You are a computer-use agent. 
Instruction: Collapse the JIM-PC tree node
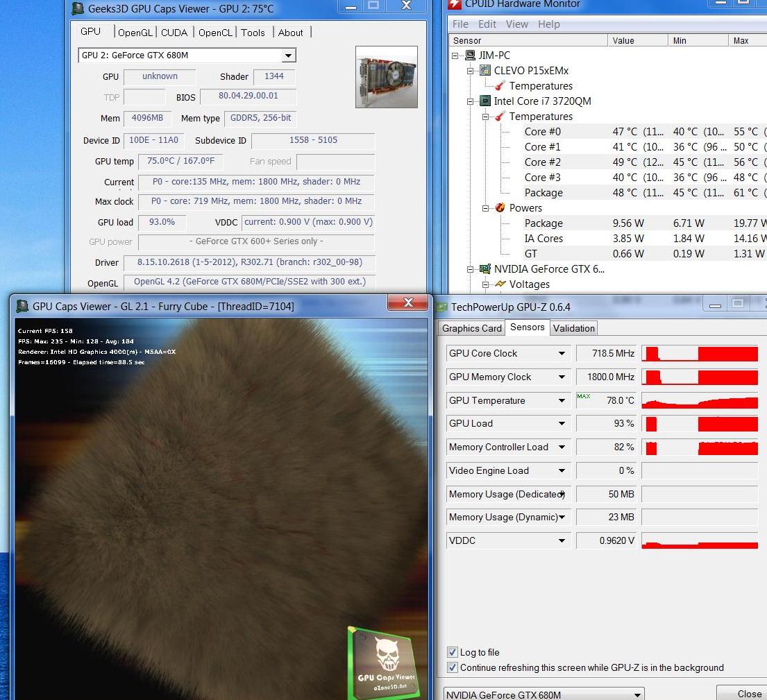click(x=455, y=56)
